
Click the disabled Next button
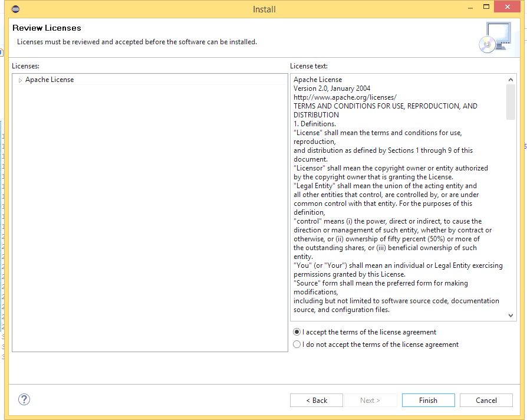tap(371, 400)
